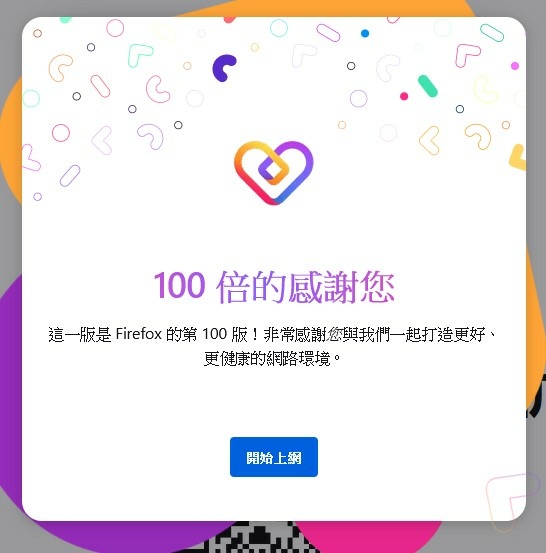Click the number 100 in the purple heading
This screenshot has width=546, height=553.
pos(180,285)
